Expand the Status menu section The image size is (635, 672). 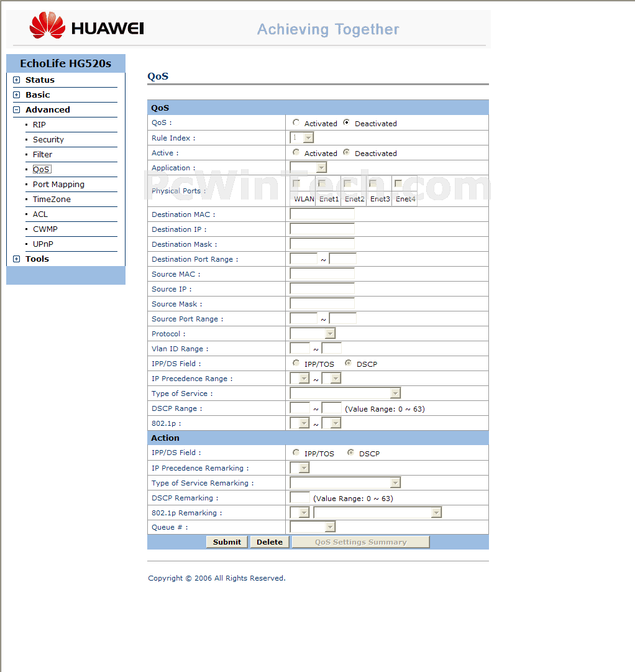pos(16,80)
